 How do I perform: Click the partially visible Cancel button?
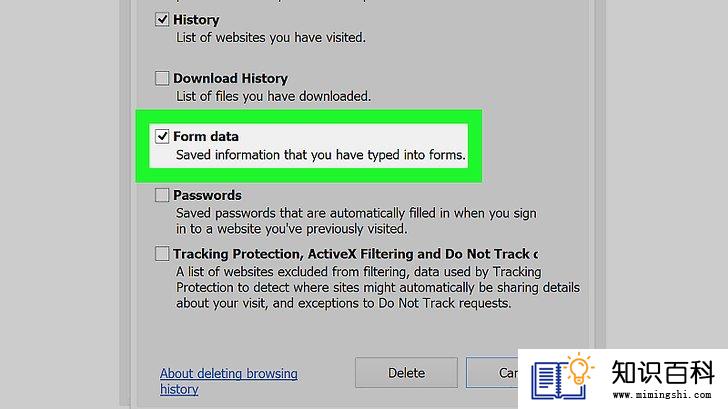tap(492, 373)
